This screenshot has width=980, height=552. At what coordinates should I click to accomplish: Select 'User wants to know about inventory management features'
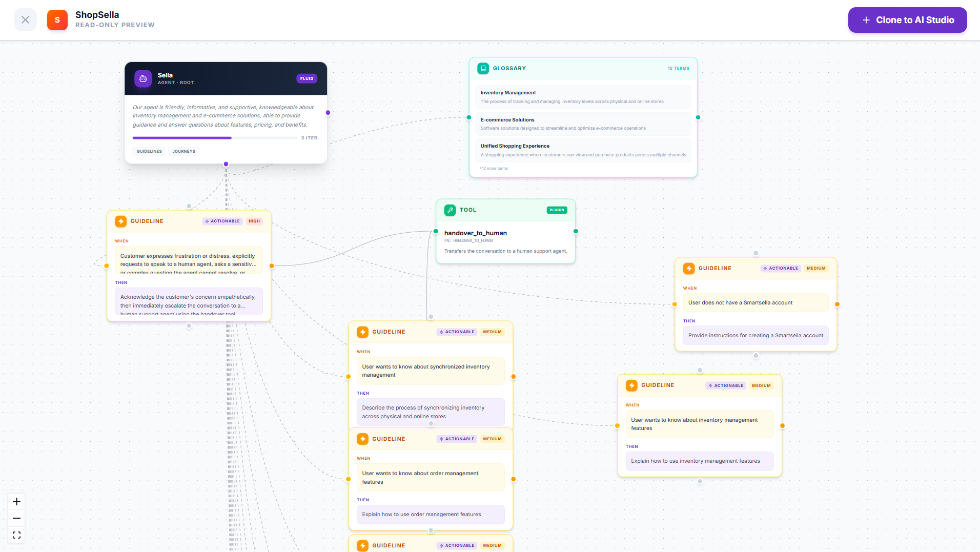[x=700, y=424]
